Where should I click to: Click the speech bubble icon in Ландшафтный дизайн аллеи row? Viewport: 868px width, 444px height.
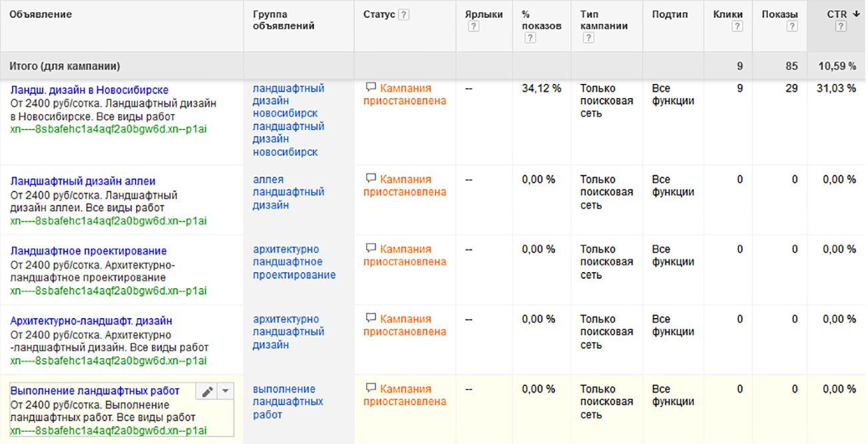[x=371, y=179]
